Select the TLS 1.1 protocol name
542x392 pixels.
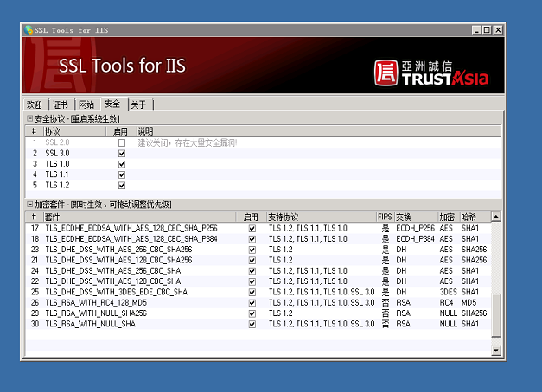(x=57, y=174)
